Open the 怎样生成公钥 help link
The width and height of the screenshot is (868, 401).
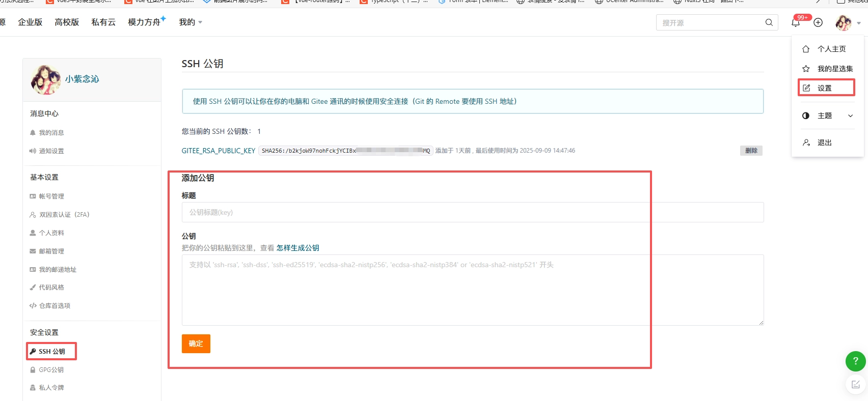[x=298, y=248]
